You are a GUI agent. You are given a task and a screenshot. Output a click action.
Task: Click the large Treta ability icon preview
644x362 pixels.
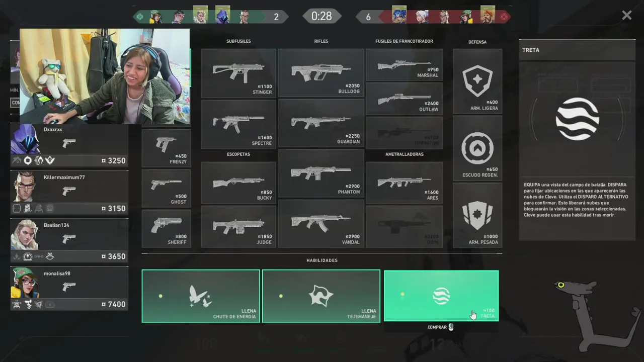[x=577, y=119]
